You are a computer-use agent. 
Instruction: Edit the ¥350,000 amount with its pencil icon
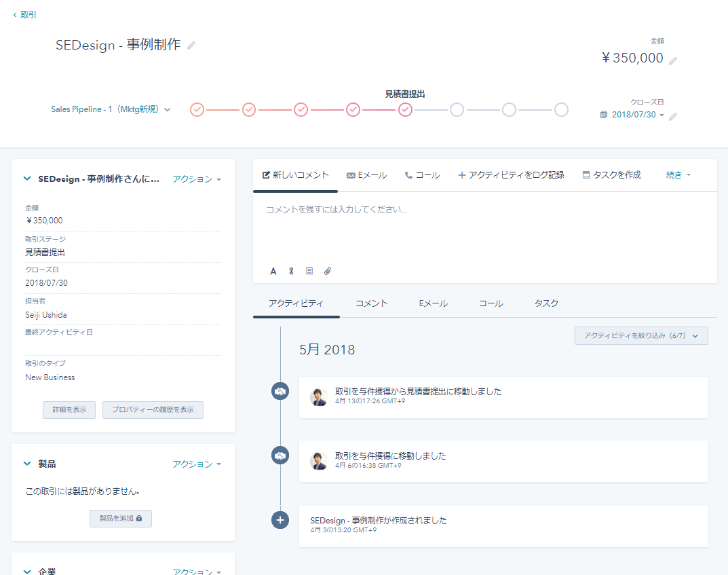point(673,60)
